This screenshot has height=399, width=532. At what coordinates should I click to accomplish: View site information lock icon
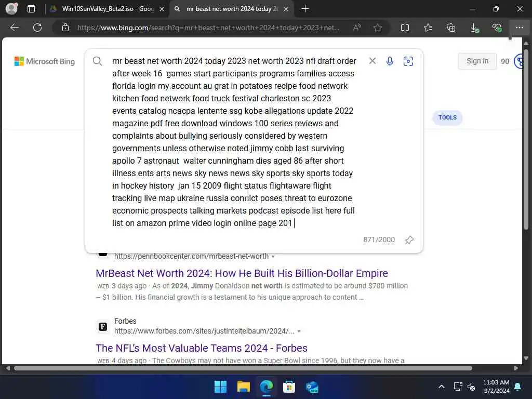(65, 28)
